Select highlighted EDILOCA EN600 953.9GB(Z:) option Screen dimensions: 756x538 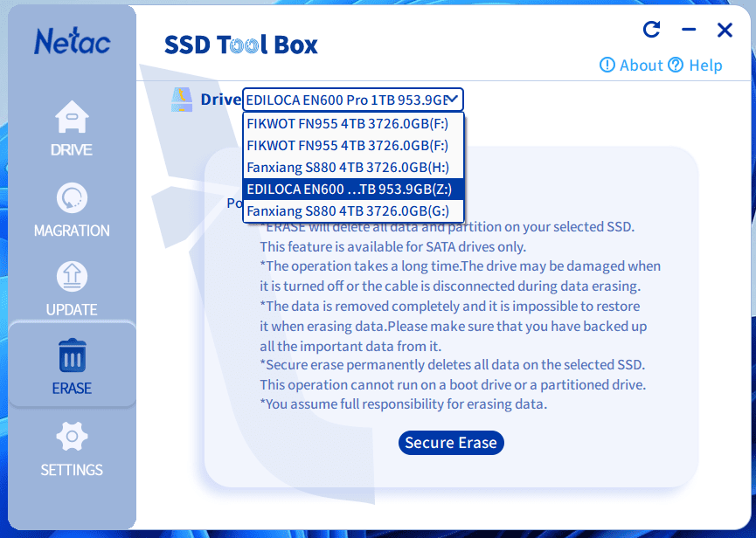pyautogui.click(x=353, y=189)
